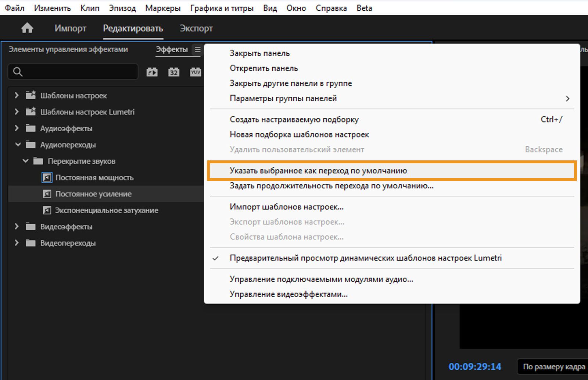This screenshot has height=380, width=588.
Task: Toggle the 32-bit Color effects filter
Action: coord(174,72)
